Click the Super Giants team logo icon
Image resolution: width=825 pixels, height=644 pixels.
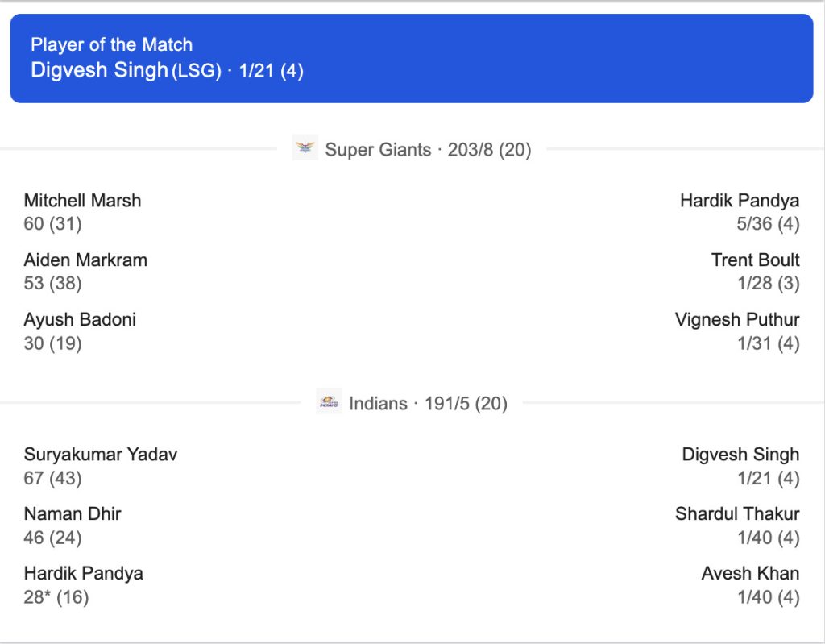305,148
